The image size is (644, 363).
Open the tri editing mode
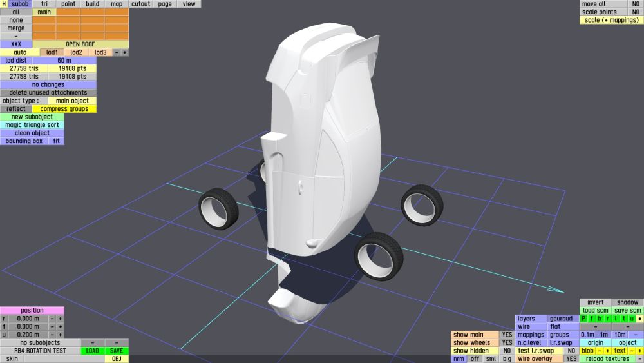(x=44, y=4)
